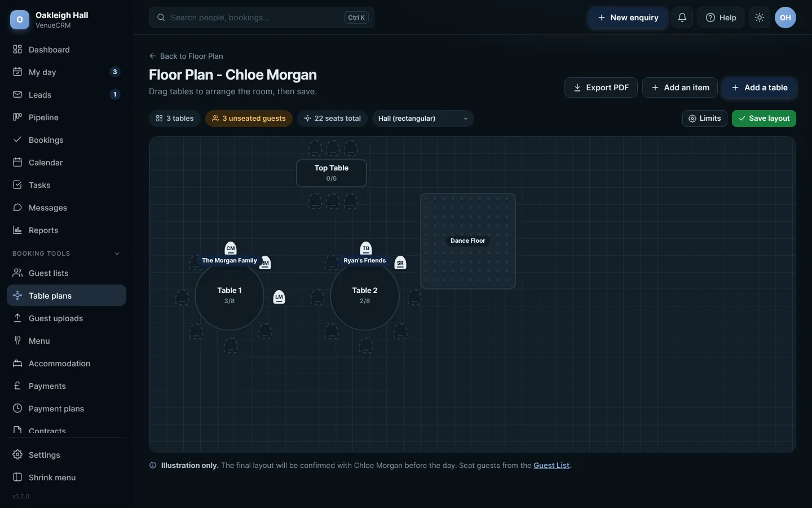Image resolution: width=812 pixels, height=508 pixels.
Task: Click the OH user avatar
Action: pyautogui.click(x=785, y=17)
